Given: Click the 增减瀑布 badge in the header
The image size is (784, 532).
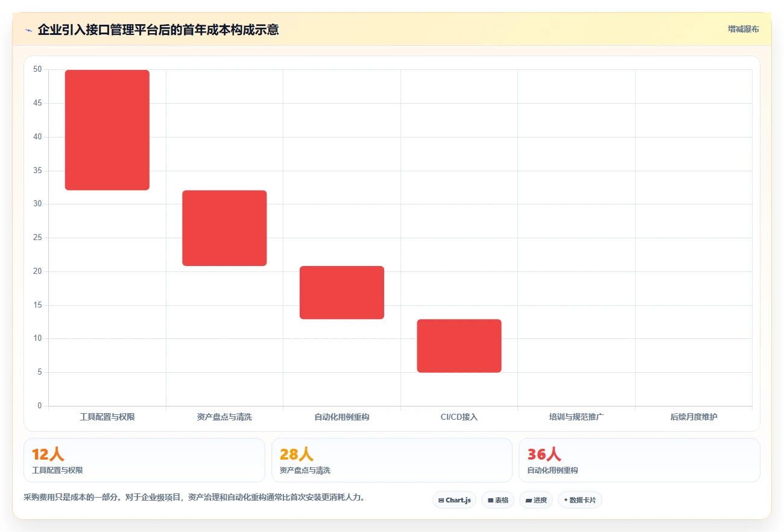Looking at the screenshot, I should (743, 29).
